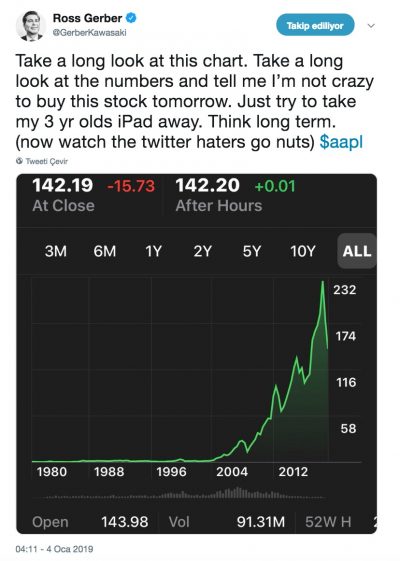Select the 6M chart range

(x=104, y=251)
